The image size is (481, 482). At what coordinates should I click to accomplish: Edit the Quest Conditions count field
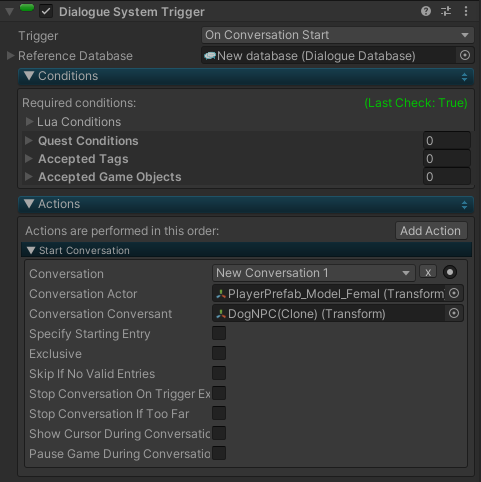(447, 140)
